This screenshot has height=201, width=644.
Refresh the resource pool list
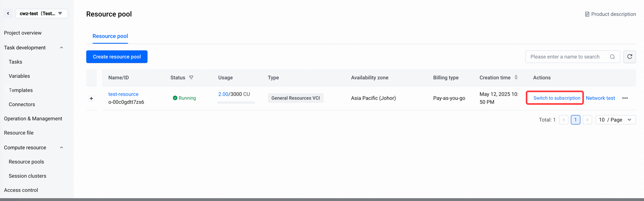point(629,57)
